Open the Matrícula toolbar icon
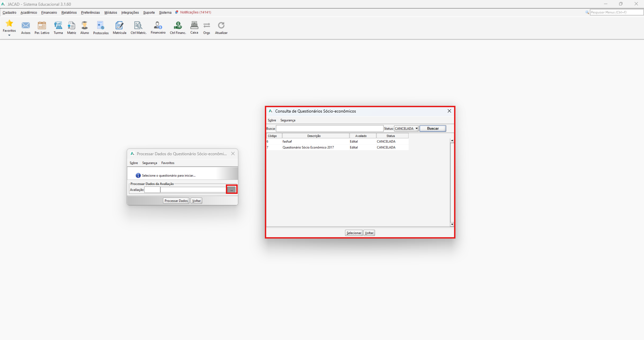This screenshot has height=340, width=644. (x=119, y=26)
